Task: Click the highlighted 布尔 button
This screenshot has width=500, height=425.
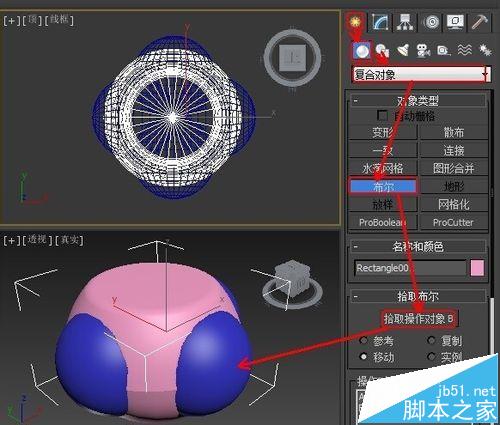Action: (383, 186)
